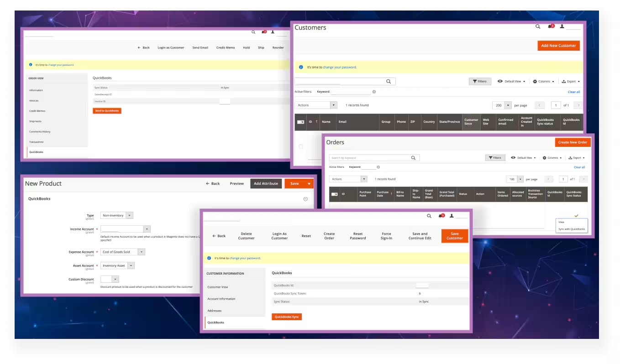Select Sync with QuickBooks in Orders action menu
The width and height of the screenshot is (620, 364).
point(572,229)
